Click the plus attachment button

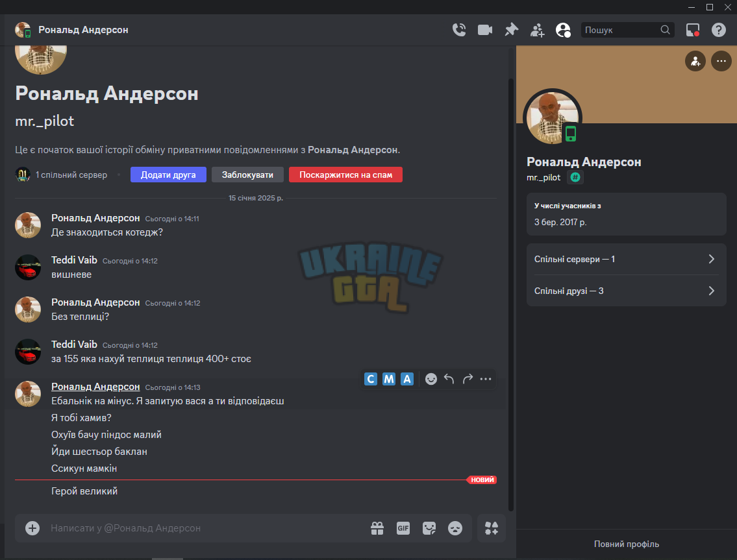[32, 528]
